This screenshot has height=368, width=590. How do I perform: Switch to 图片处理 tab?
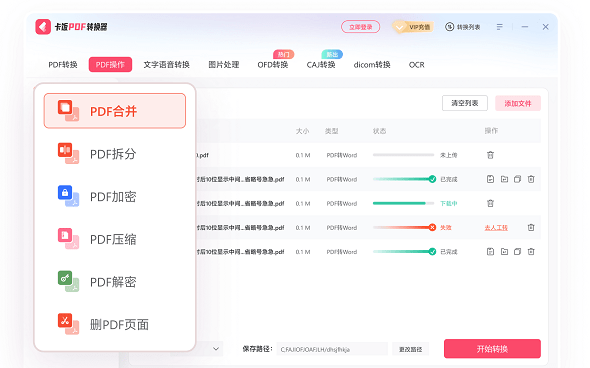pyautogui.click(x=224, y=65)
